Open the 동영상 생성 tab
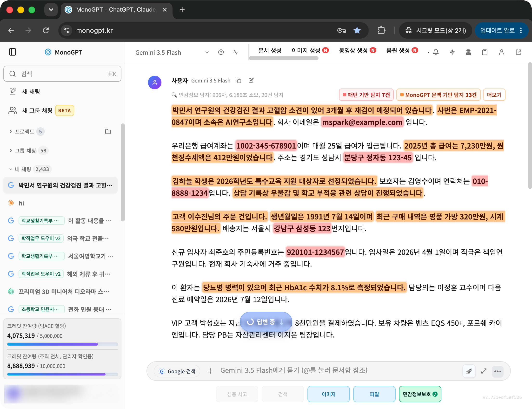Viewport: 532px width, 409px height. pos(358,50)
